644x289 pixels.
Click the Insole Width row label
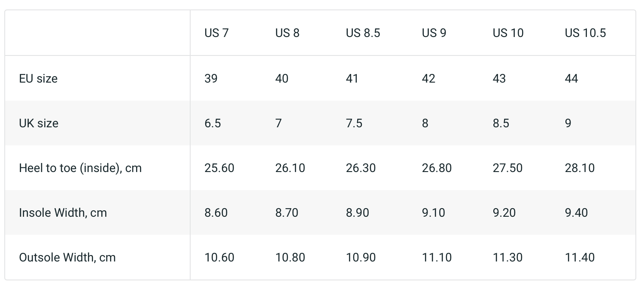(63, 212)
